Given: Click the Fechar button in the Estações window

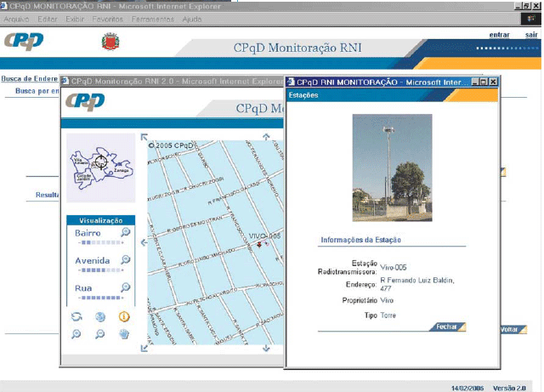Looking at the screenshot, I should (448, 327).
